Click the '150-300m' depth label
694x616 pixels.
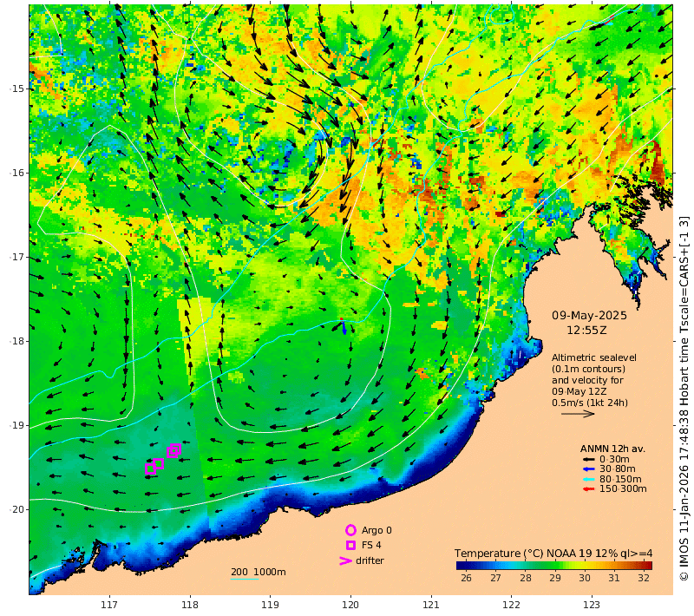(623, 489)
